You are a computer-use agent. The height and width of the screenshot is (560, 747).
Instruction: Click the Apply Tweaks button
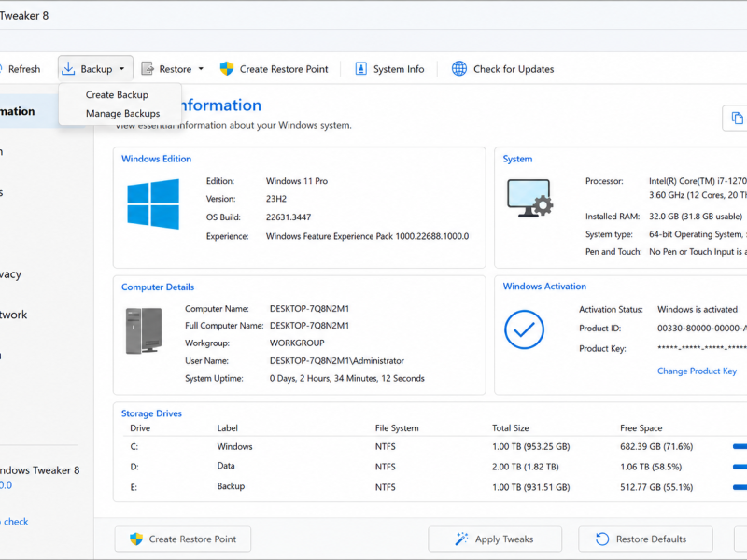pos(495,539)
